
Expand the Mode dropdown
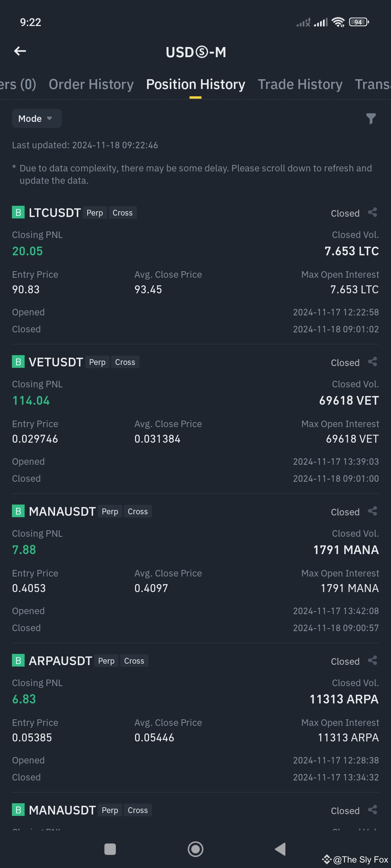tap(37, 119)
